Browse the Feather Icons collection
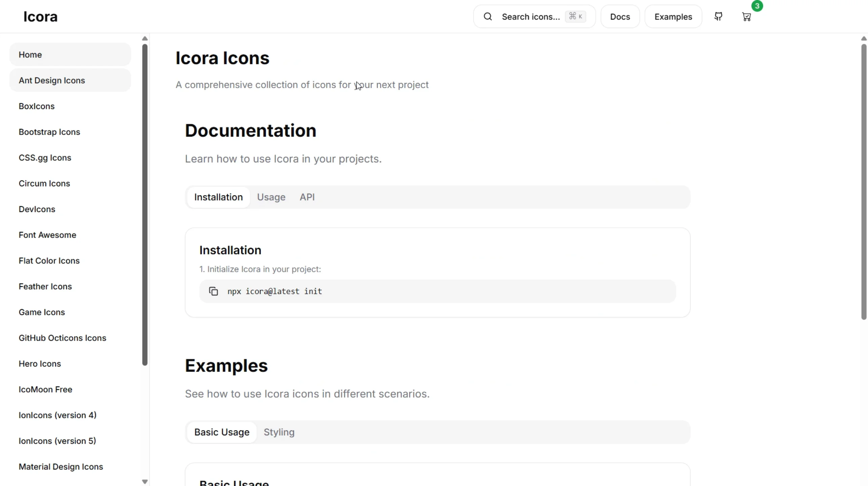Screen dimensions: 868x486 [x=45, y=287]
